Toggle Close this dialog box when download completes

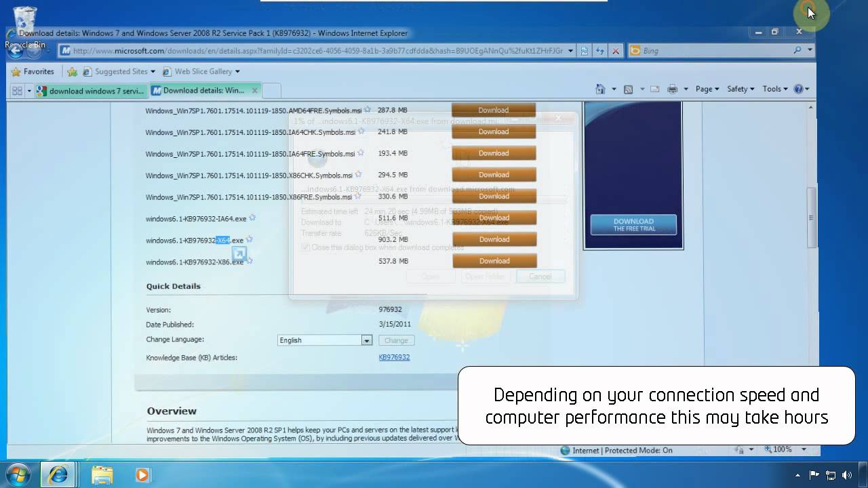click(x=306, y=247)
